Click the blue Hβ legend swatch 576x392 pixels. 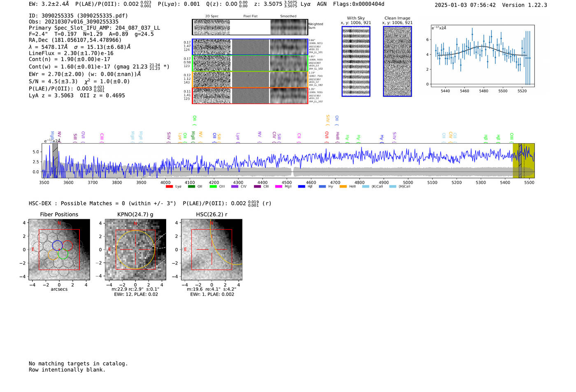302,187
